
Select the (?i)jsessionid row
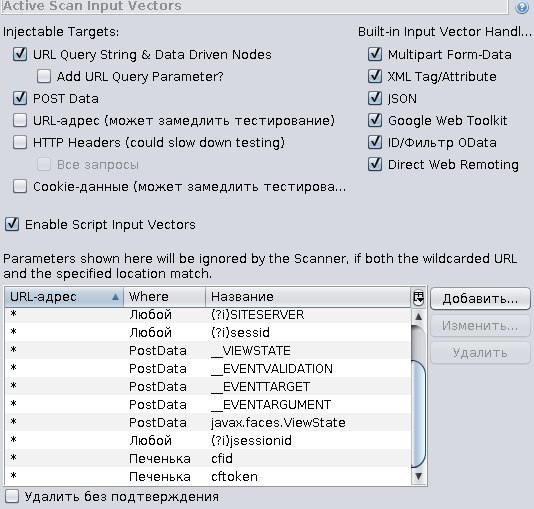coord(208,441)
